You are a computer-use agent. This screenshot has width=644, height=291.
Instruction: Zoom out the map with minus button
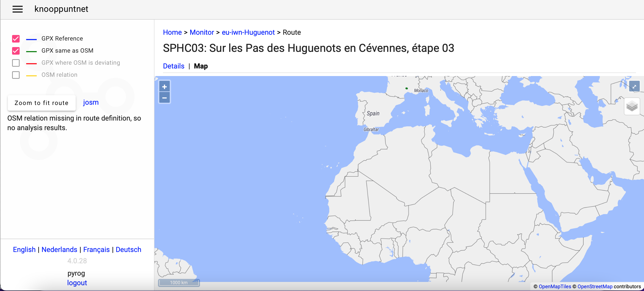164,98
